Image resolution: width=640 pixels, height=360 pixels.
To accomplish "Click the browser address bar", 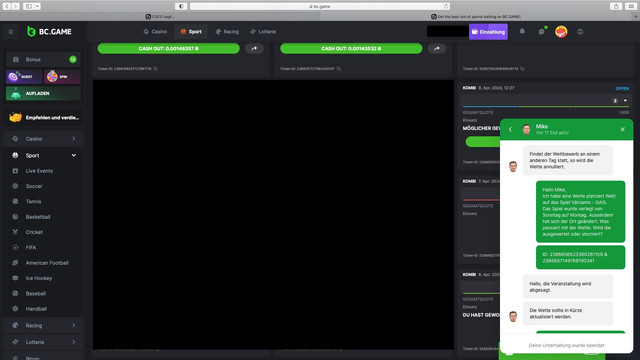I will [x=320, y=6].
